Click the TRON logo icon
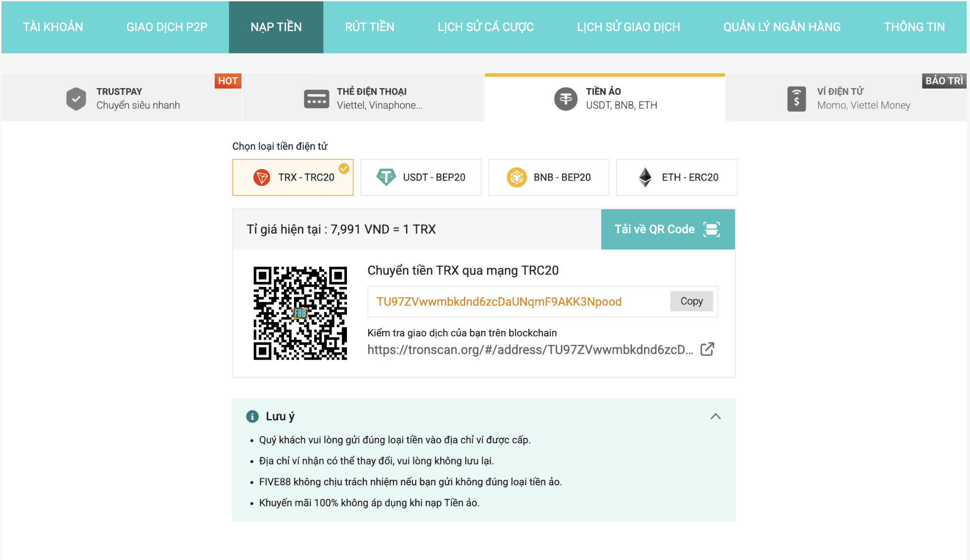Image resolution: width=970 pixels, height=560 pixels. pyautogui.click(x=262, y=177)
